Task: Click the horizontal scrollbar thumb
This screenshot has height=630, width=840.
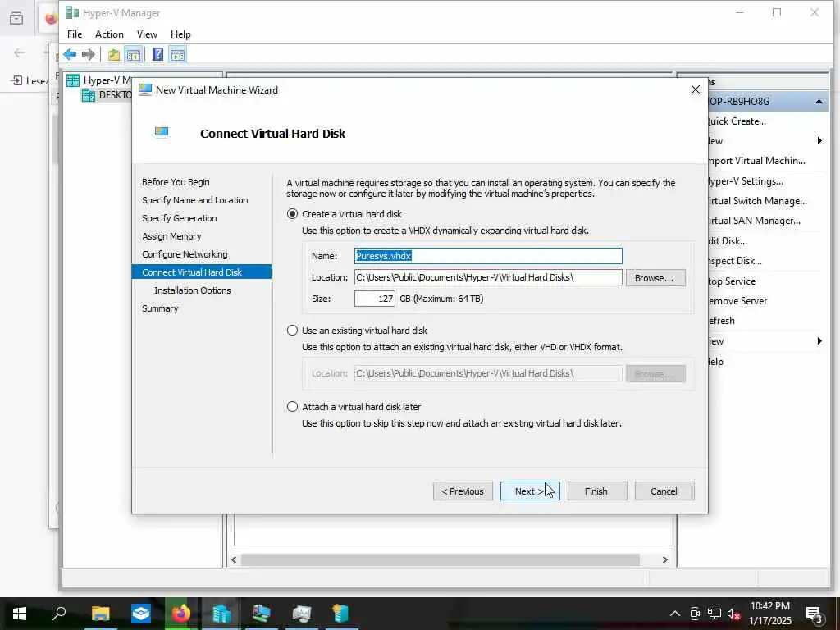Action: tap(440, 559)
